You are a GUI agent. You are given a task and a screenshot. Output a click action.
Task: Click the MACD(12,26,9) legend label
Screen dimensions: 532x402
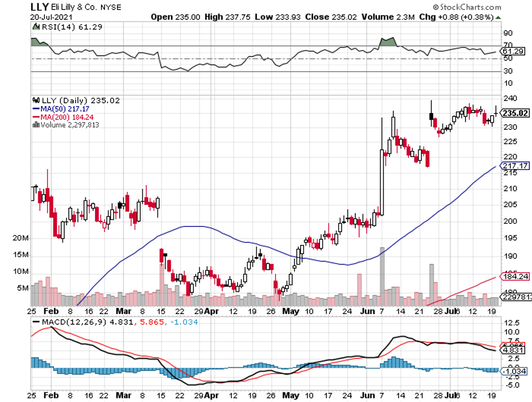[x=74, y=322]
